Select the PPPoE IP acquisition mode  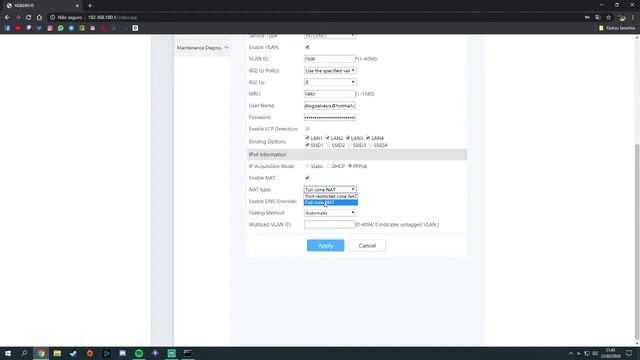[350, 166]
